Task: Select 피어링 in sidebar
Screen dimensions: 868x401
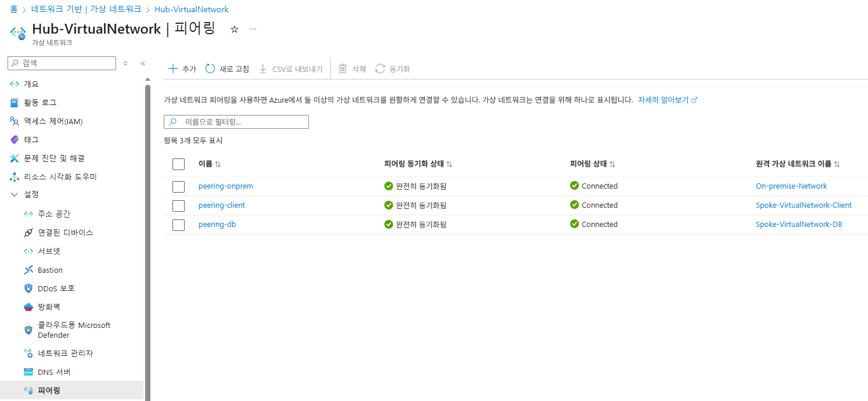Action: (73, 391)
